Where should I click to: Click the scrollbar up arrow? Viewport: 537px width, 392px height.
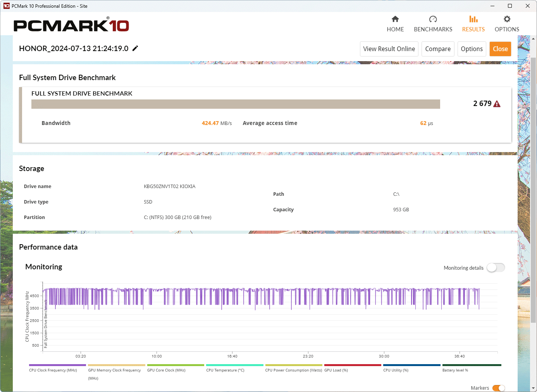tap(534, 39)
